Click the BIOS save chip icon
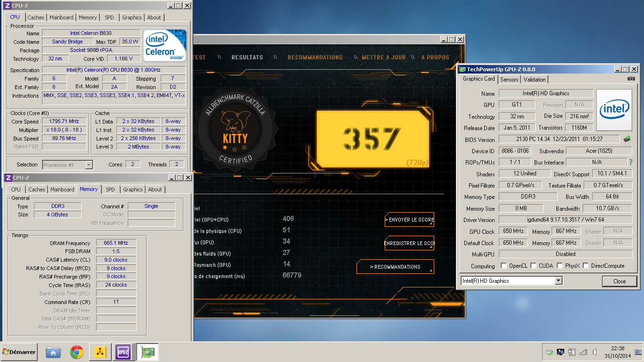 coord(627,139)
